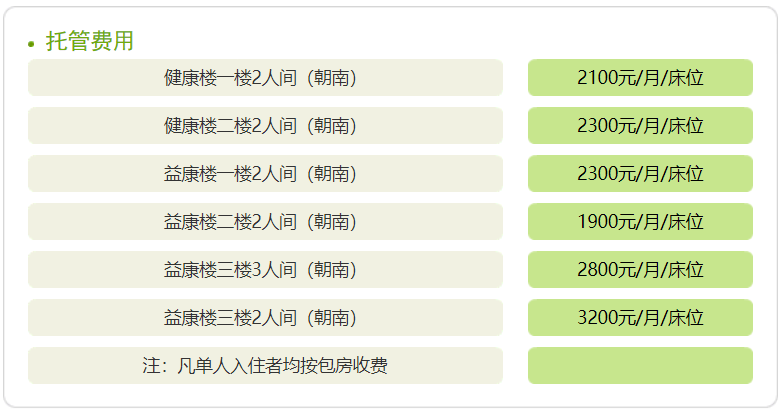
Task: Click the 2300元/月/床位 price for 健康楼二楼
Action: click(x=640, y=126)
